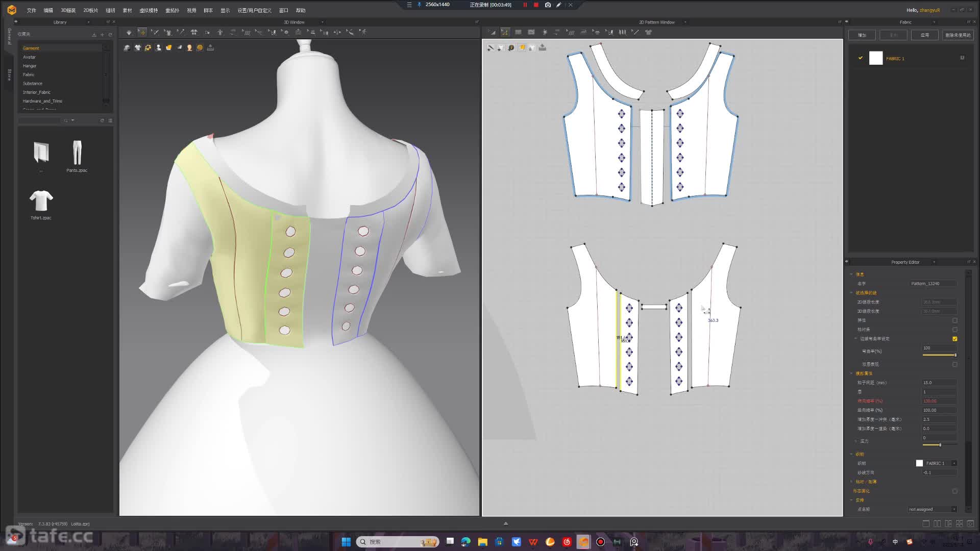This screenshot has width=980, height=551.
Task: Open the 虚拟模特 menu
Action: point(149,10)
